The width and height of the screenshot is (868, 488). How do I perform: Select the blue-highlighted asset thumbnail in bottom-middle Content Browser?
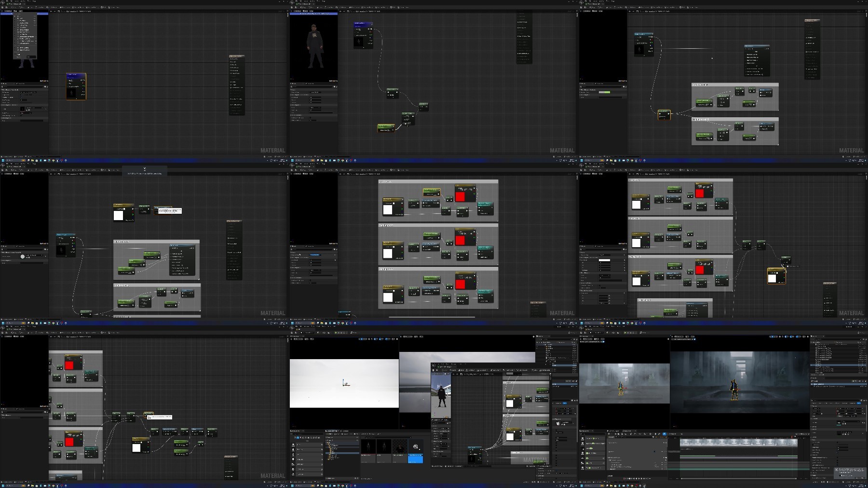416,450
